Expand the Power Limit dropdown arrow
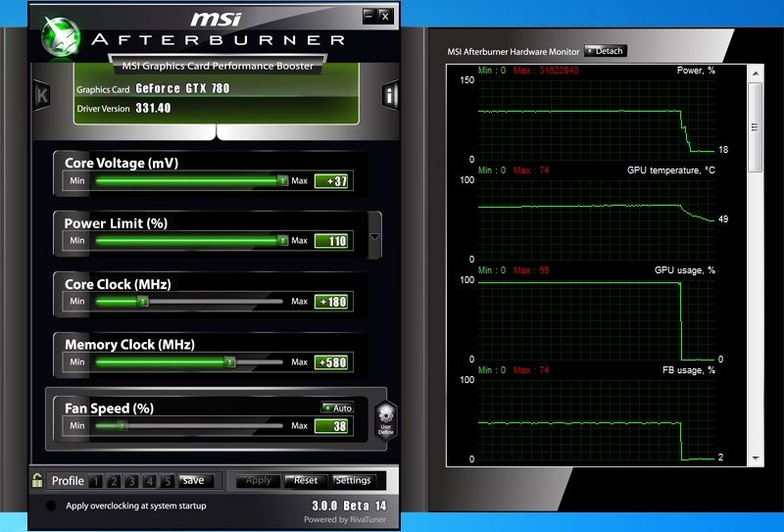Image resolution: width=784 pixels, height=532 pixels. click(x=374, y=238)
